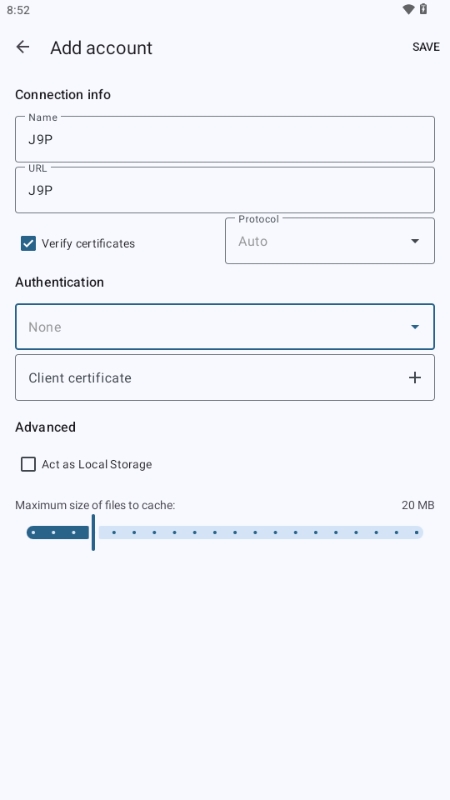Uncheck the Verify certificates checkbox
The image size is (450, 800).
tap(28, 243)
